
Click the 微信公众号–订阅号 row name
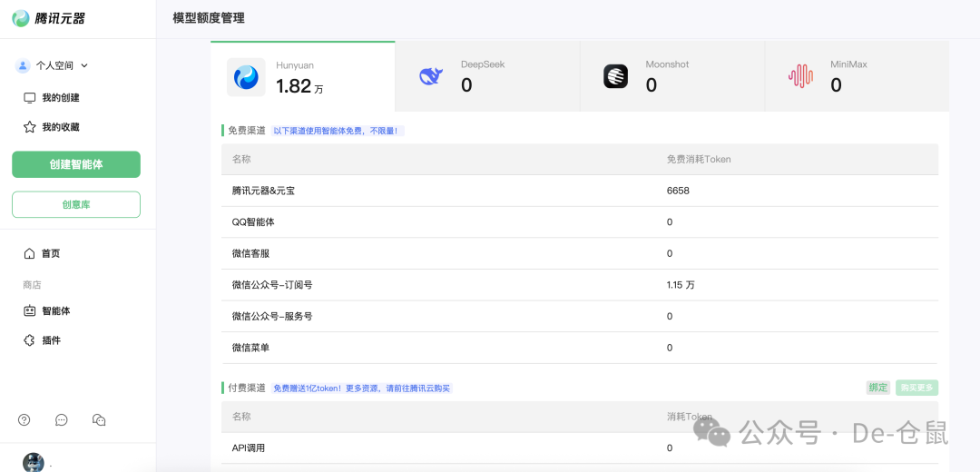(272, 284)
